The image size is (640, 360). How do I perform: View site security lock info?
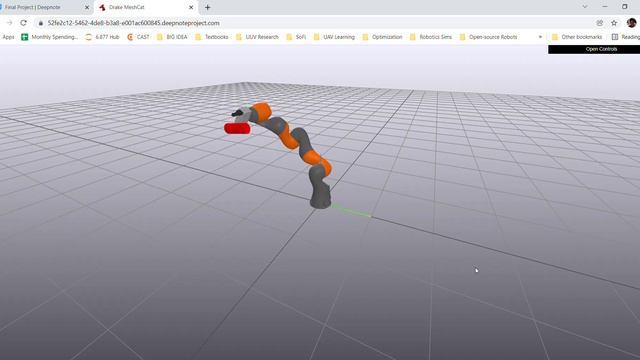tap(40, 23)
